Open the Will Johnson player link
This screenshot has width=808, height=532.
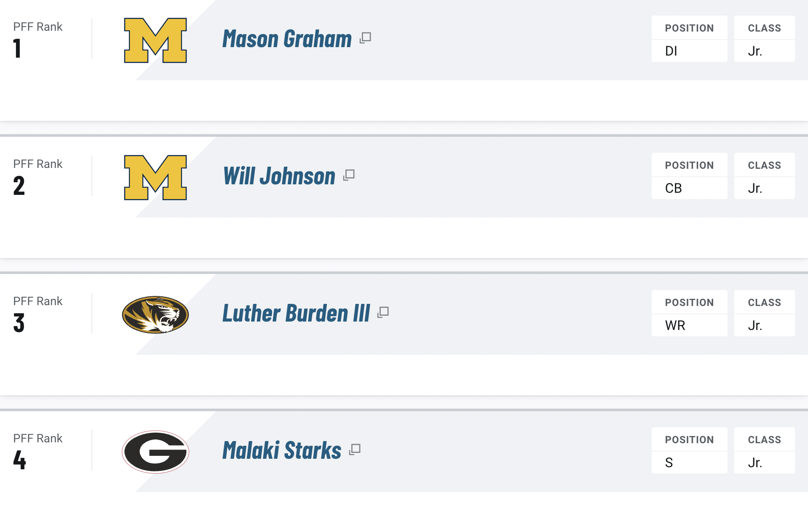(279, 176)
